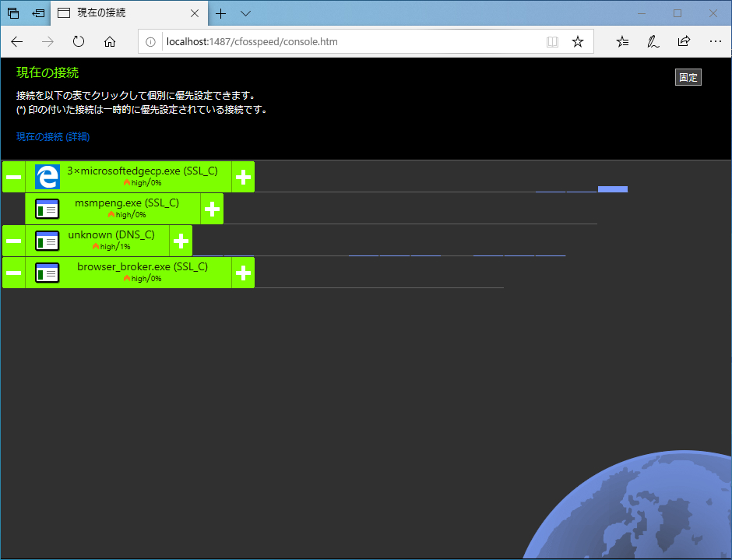Open the browser home page

pyautogui.click(x=110, y=41)
